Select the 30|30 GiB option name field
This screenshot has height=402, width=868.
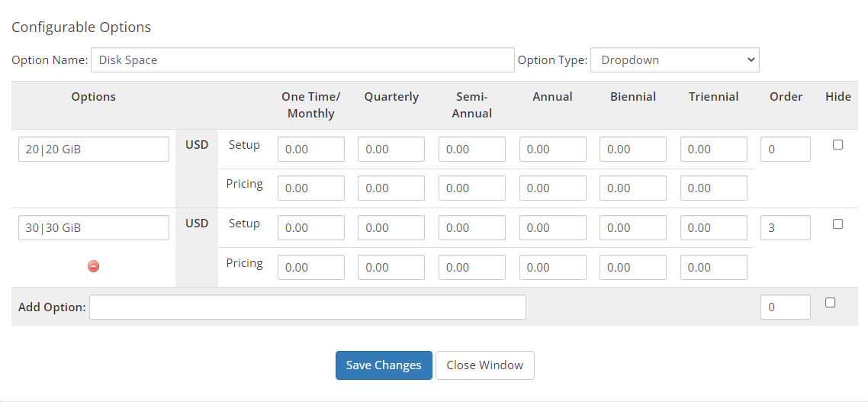[x=94, y=227]
